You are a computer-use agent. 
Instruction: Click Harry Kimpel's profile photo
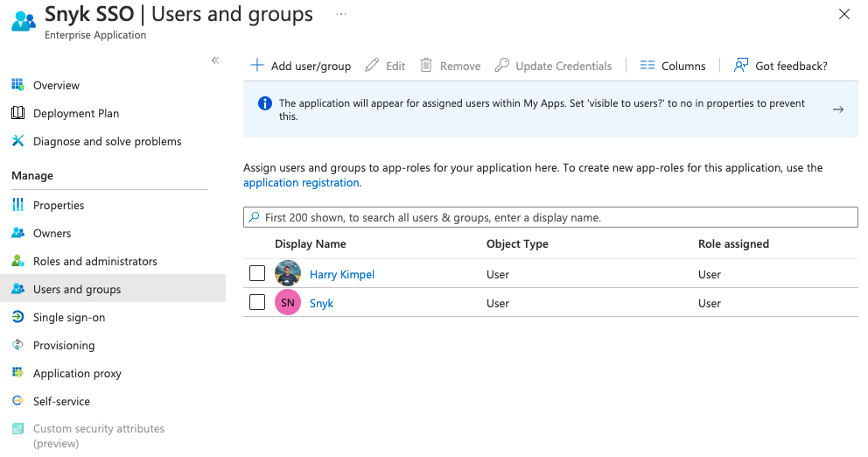point(288,274)
